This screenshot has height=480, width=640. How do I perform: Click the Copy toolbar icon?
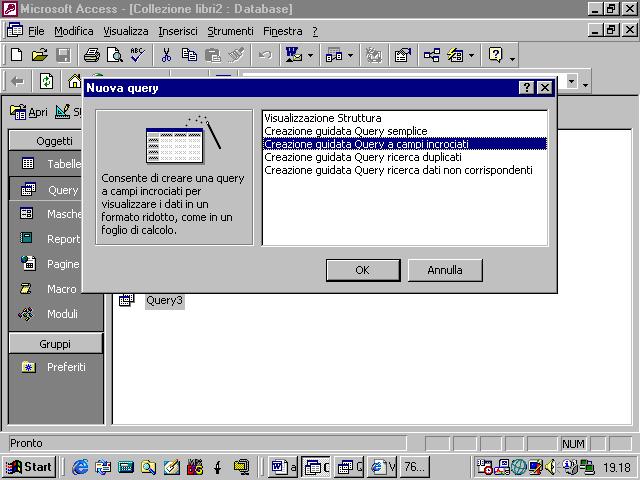pyautogui.click(x=189, y=55)
